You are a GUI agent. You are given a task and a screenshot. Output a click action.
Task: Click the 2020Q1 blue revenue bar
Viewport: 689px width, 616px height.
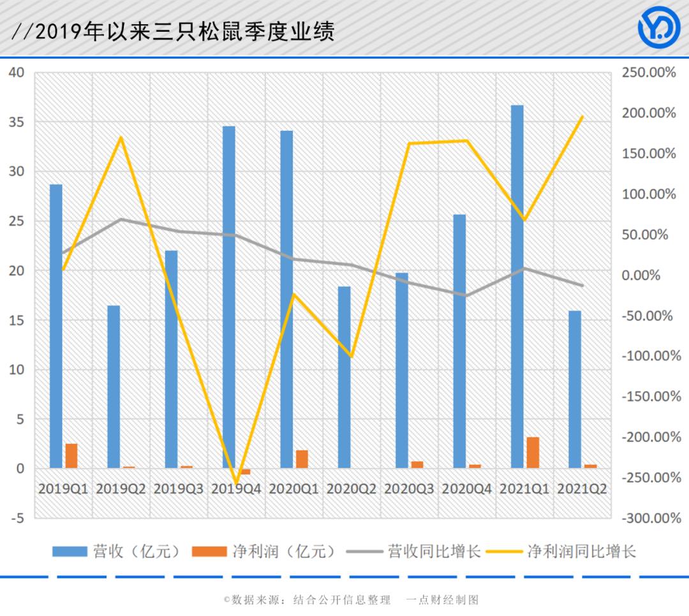pos(286,299)
